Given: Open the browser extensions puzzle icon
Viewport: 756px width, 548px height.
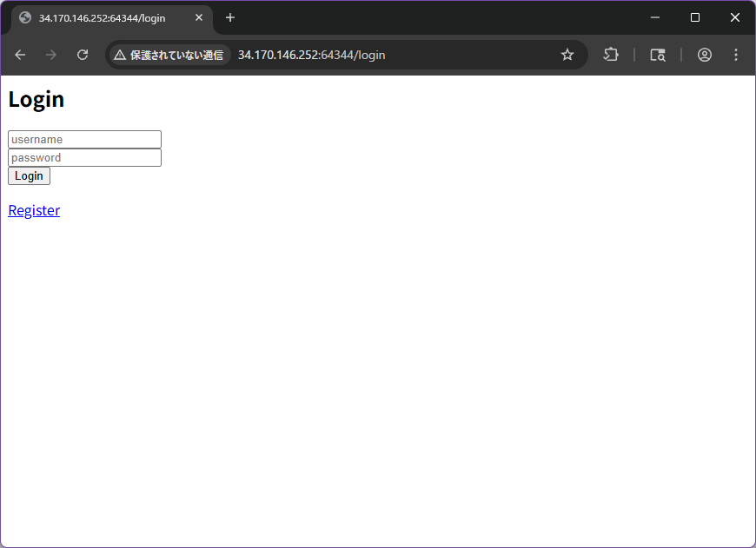Looking at the screenshot, I should (611, 55).
